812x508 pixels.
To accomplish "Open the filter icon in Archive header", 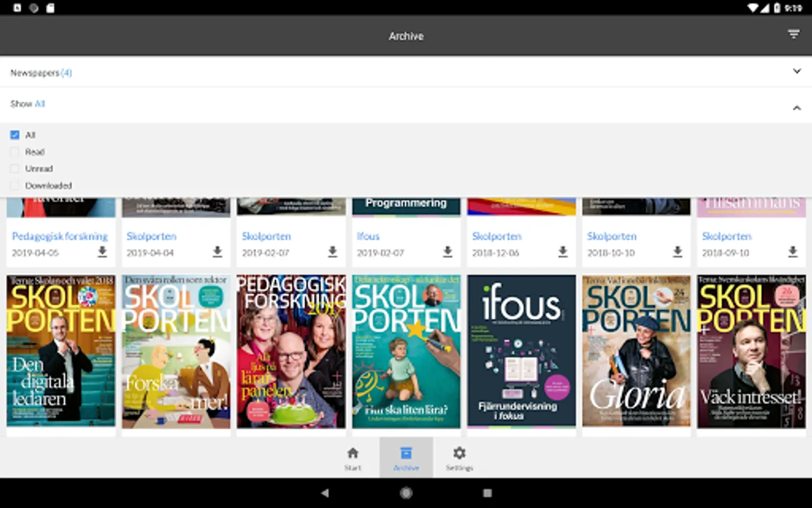I will (x=793, y=34).
